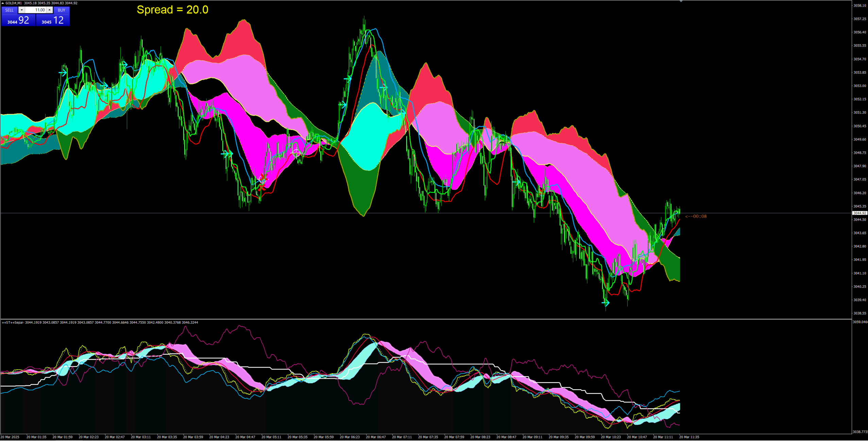The height and width of the screenshot is (441, 868).
Task: Increase lot volume with up arrow
Action: pyautogui.click(x=50, y=10)
